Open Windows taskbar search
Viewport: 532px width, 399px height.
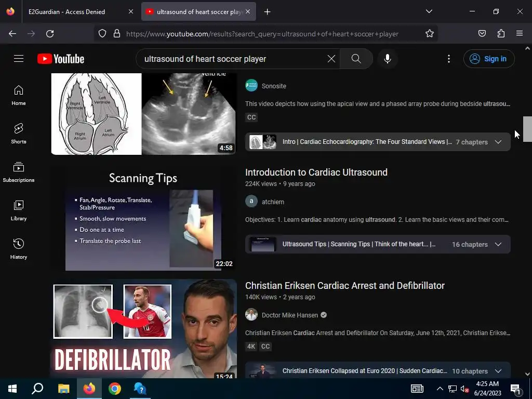(37, 389)
